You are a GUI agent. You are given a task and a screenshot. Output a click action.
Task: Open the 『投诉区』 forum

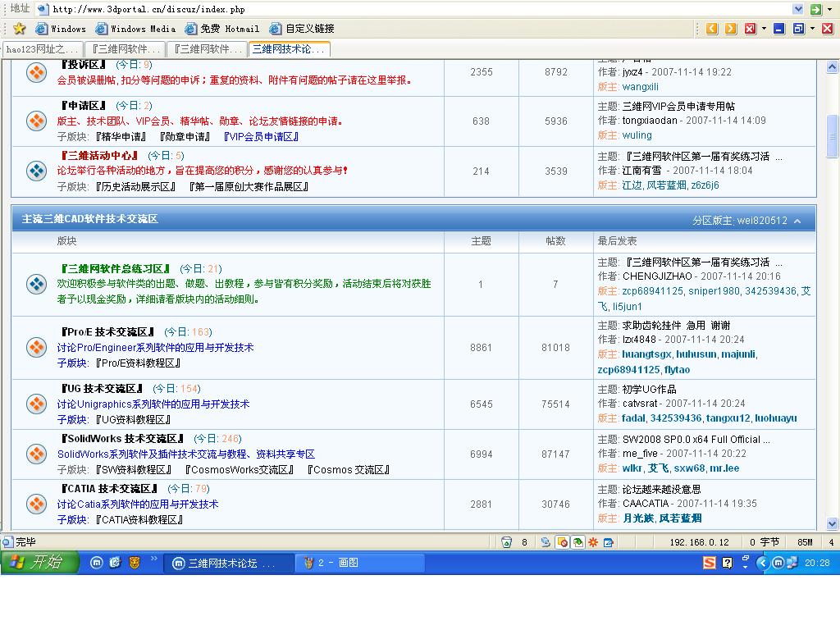(x=83, y=64)
